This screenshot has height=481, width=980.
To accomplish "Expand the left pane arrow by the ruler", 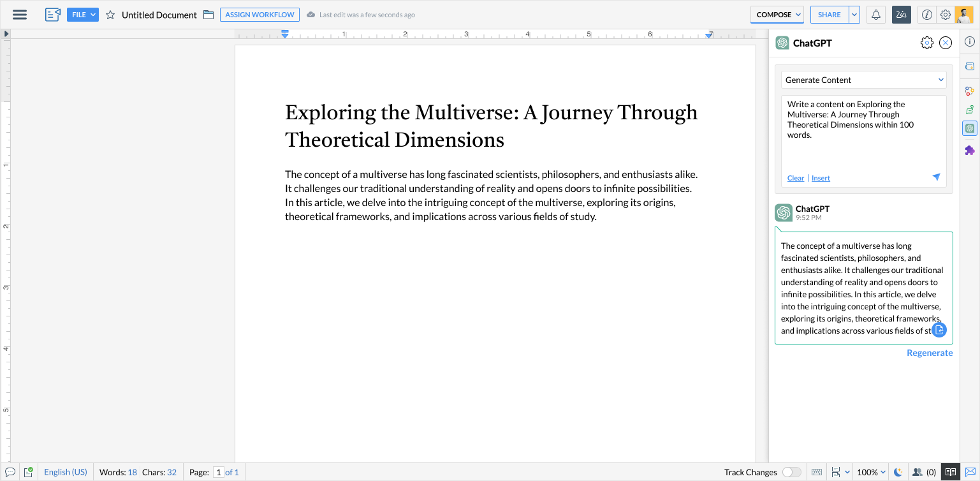I will coord(6,33).
